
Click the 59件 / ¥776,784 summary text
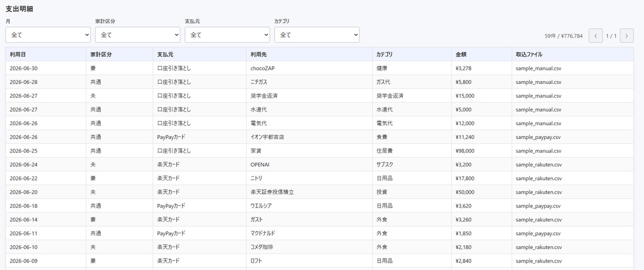[x=564, y=36]
